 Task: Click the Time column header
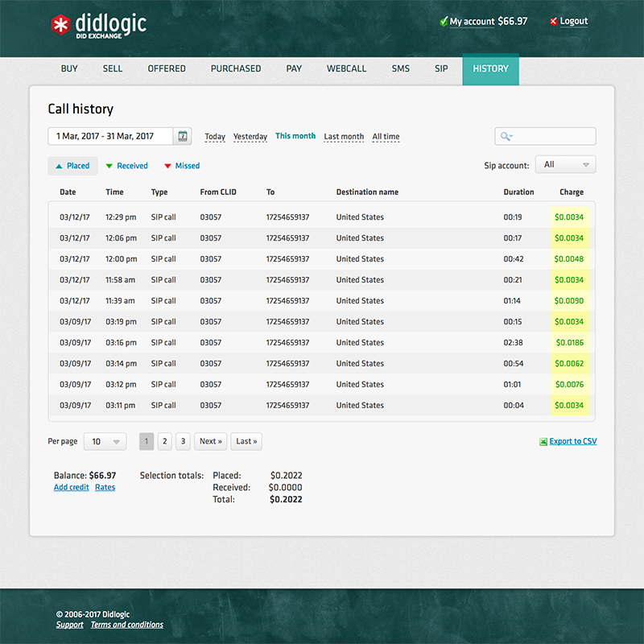pyautogui.click(x=114, y=192)
